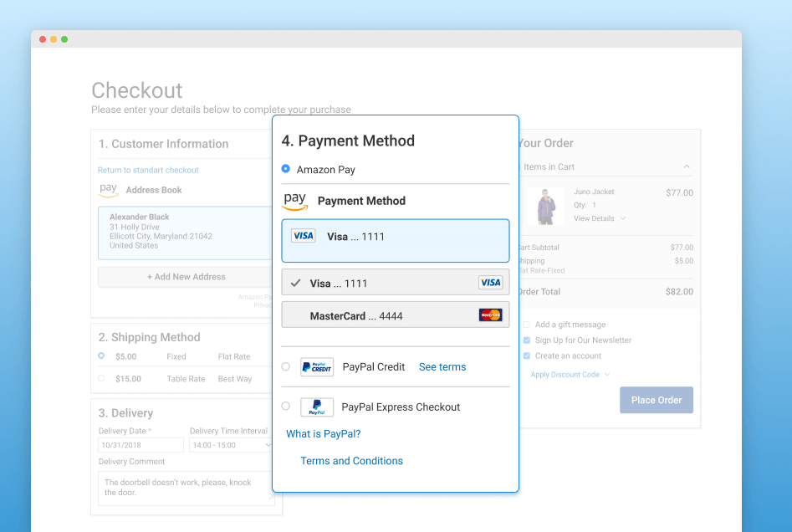Click the 'Order Total' label
792x532 pixels.
click(539, 292)
